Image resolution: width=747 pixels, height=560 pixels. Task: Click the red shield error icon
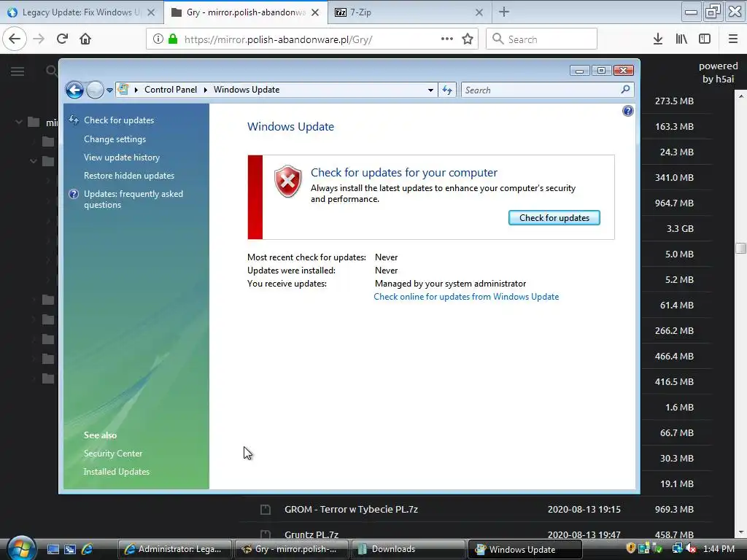[x=287, y=181]
